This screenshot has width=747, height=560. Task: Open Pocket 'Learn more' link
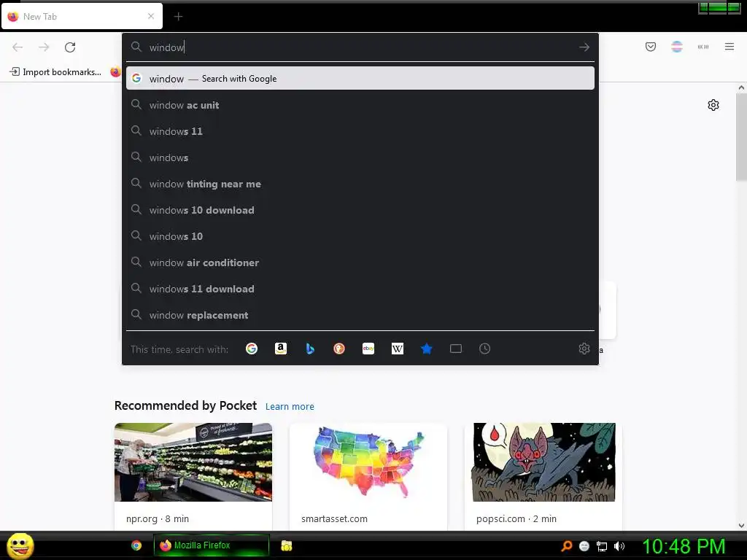[x=290, y=406]
